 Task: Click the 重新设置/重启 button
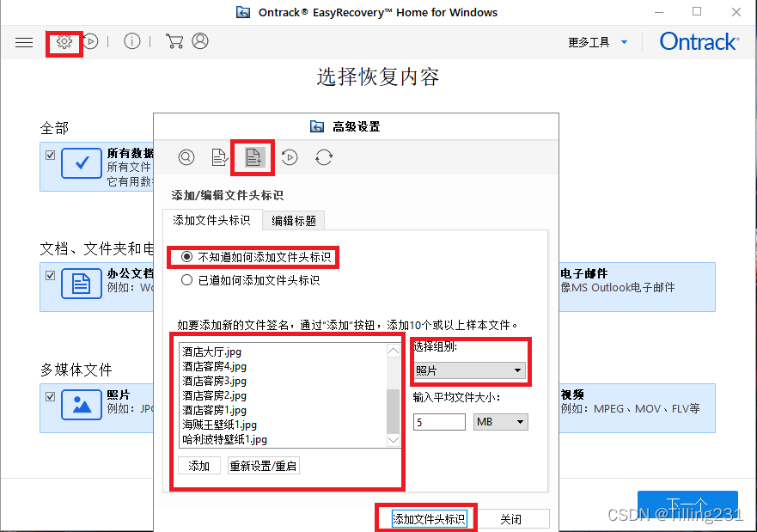point(263,466)
